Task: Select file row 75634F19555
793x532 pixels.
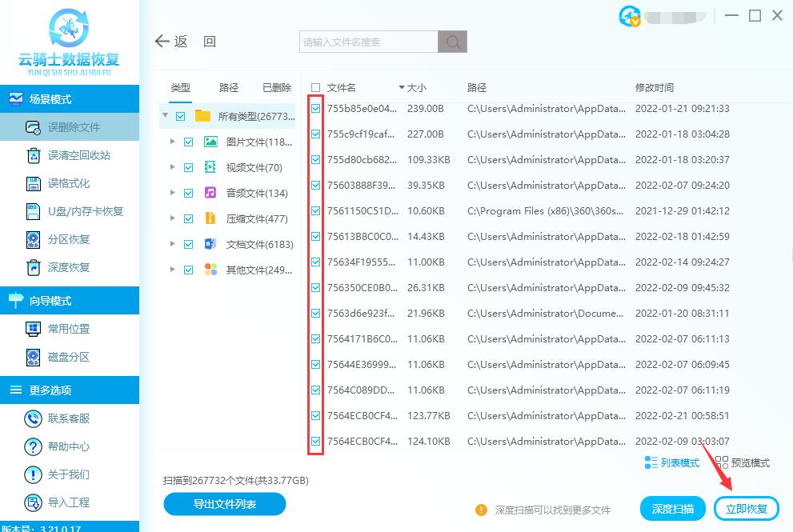Action: 520,262
